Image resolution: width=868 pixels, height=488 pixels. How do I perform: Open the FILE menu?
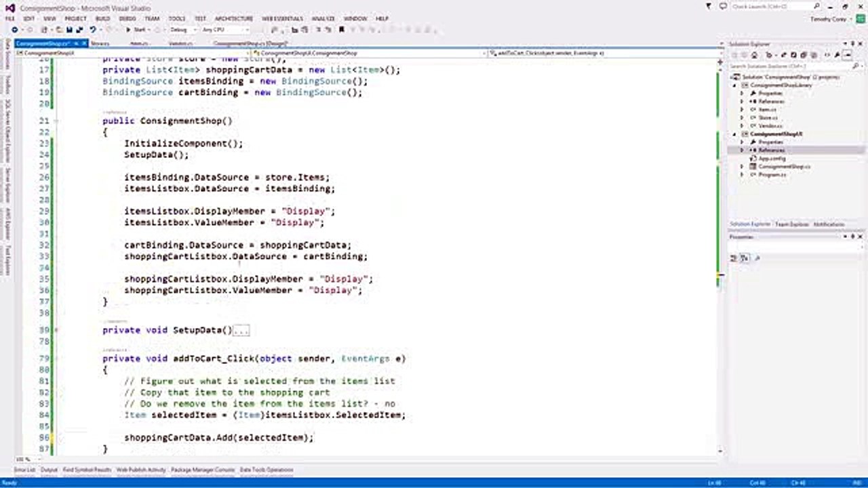(9, 19)
